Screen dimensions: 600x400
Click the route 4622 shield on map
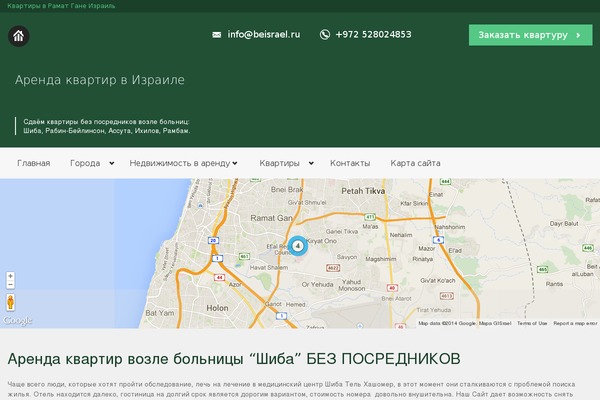333,268
